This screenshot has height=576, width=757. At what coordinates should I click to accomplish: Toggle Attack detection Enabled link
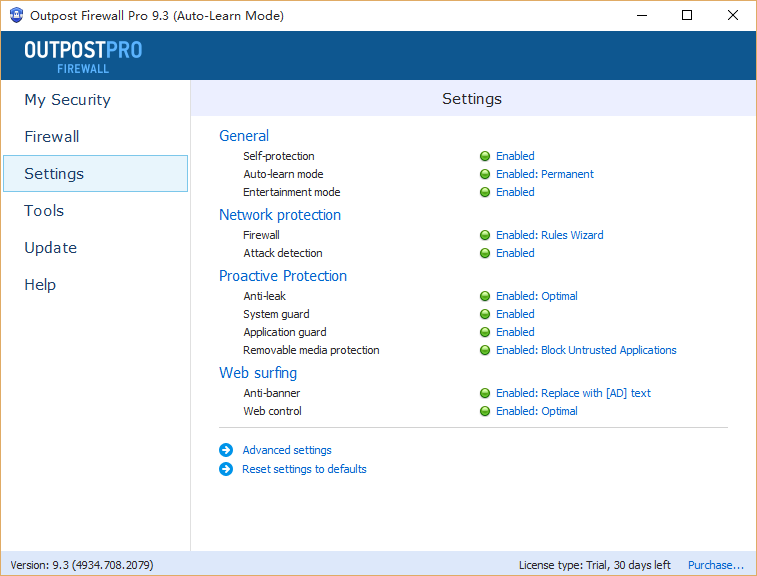click(x=515, y=253)
